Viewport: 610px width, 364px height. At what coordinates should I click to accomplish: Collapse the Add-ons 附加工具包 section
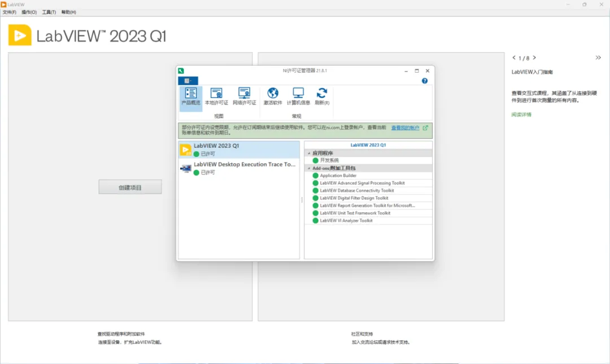[310, 168]
